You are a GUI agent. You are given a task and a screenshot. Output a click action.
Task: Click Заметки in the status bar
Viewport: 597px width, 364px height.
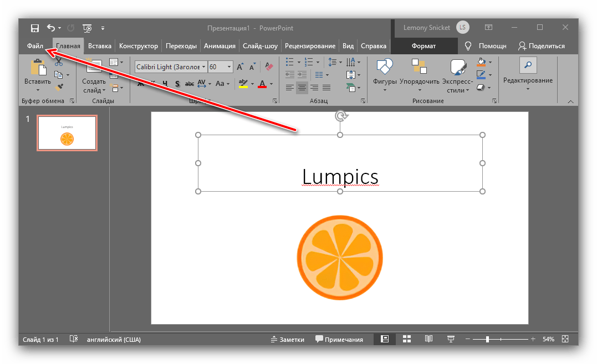pos(288,340)
